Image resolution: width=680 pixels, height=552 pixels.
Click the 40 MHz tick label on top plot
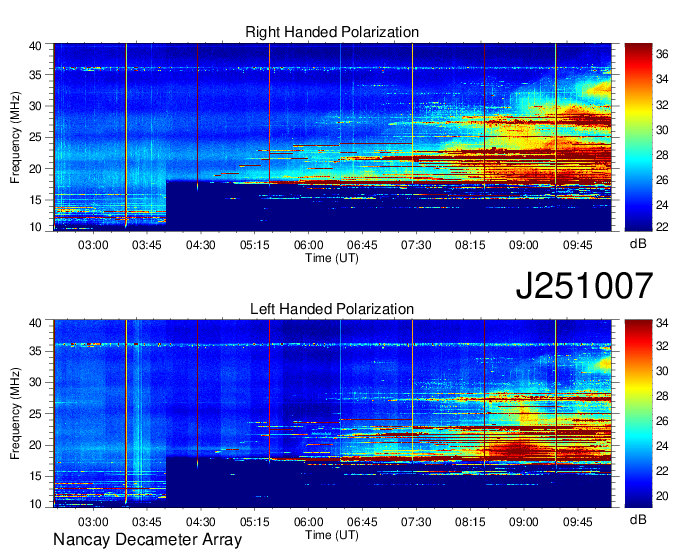click(x=36, y=46)
